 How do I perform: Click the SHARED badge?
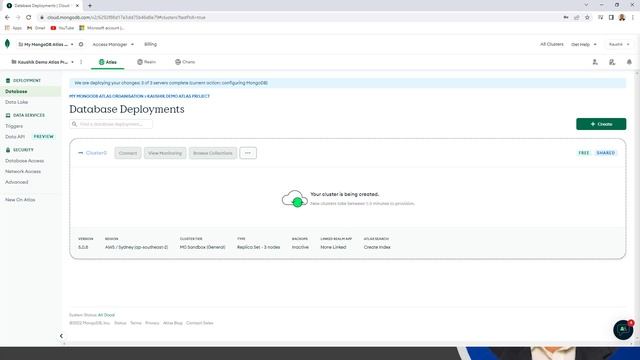coord(606,153)
